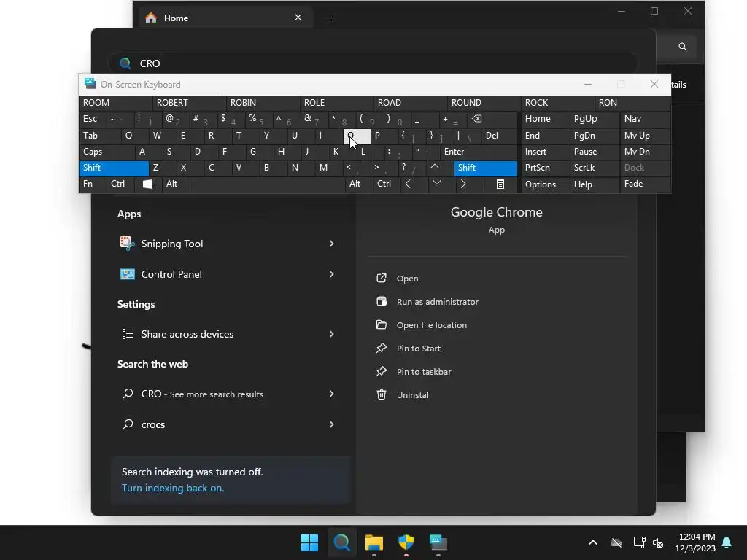Expand the crocs web result arrow
This screenshot has width=747, height=560.
[332, 424]
